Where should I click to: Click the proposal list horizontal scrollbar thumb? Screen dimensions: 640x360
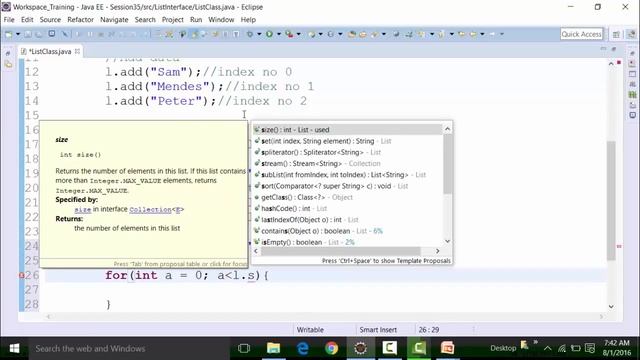tap(340, 251)
